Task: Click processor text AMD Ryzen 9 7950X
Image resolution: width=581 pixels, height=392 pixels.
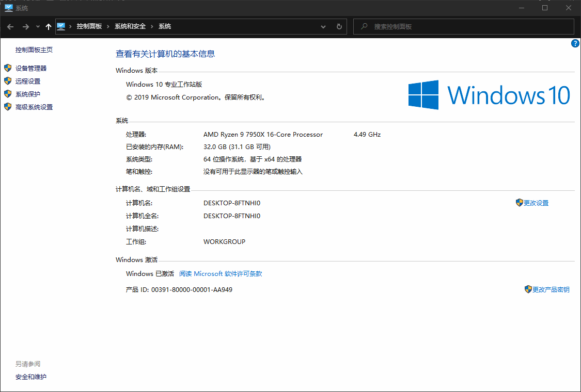Action: click(x=263, y=135)
